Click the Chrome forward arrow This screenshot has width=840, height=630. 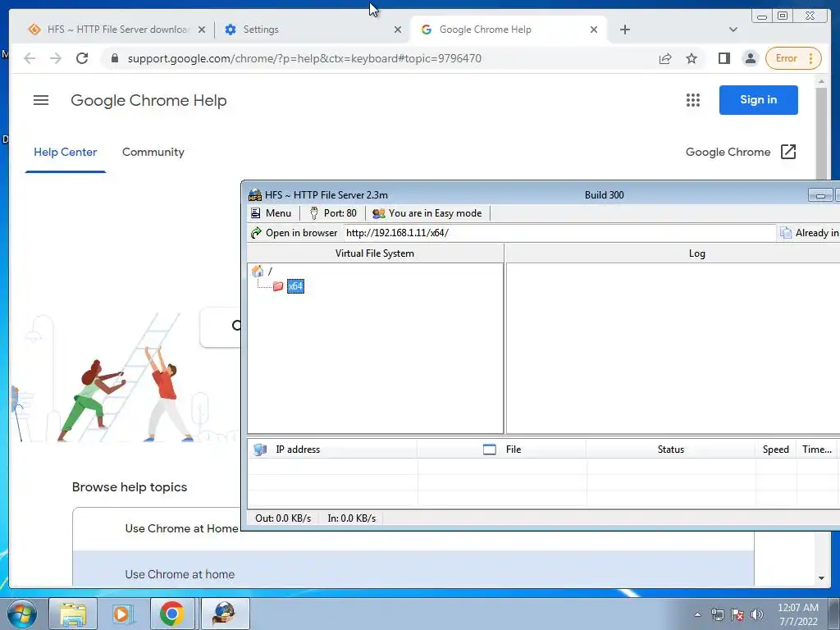[56, 58]
